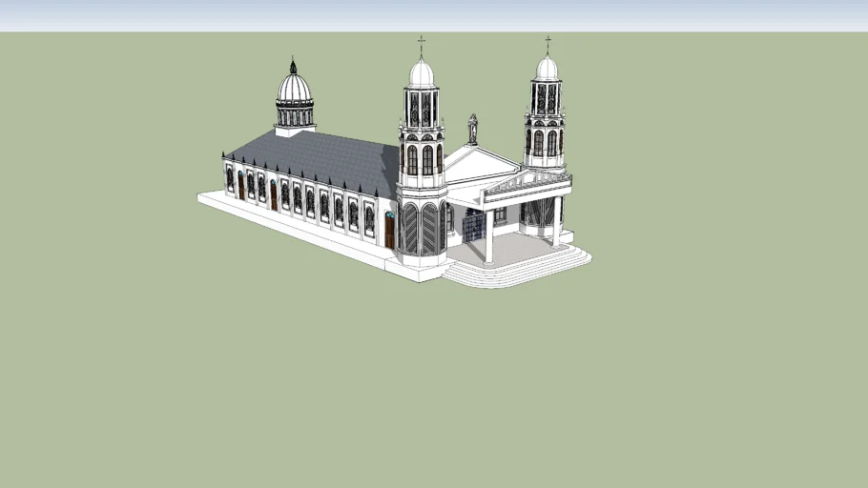
Task: Select the white dome of the left front tower
Action: tap(421, 74)
